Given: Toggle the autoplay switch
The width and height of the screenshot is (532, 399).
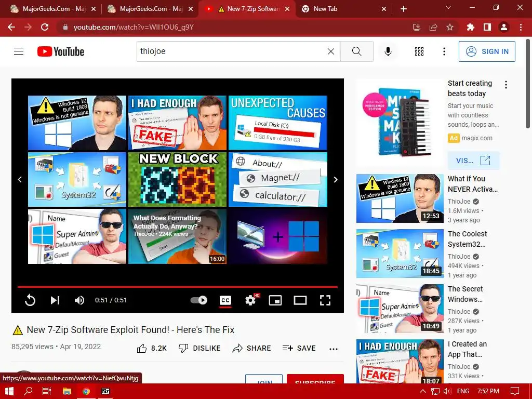Looking at the screenshot, I should (x=199, y=300).
